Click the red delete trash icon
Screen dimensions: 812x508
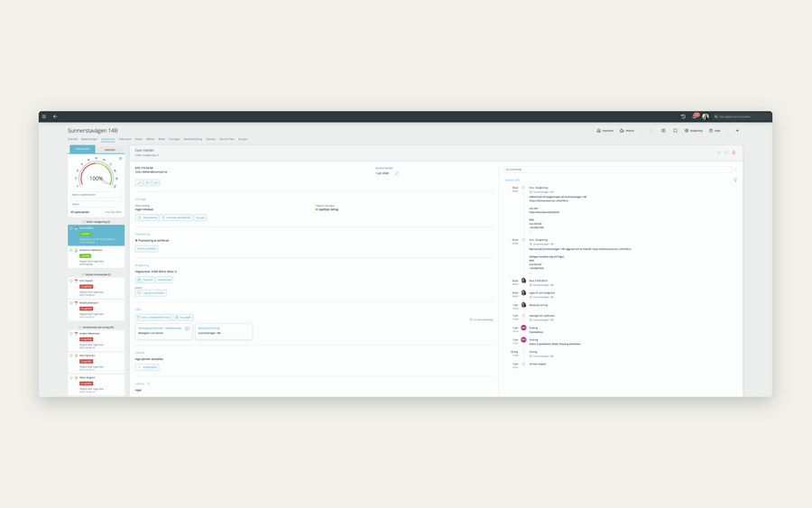[734, 152]
